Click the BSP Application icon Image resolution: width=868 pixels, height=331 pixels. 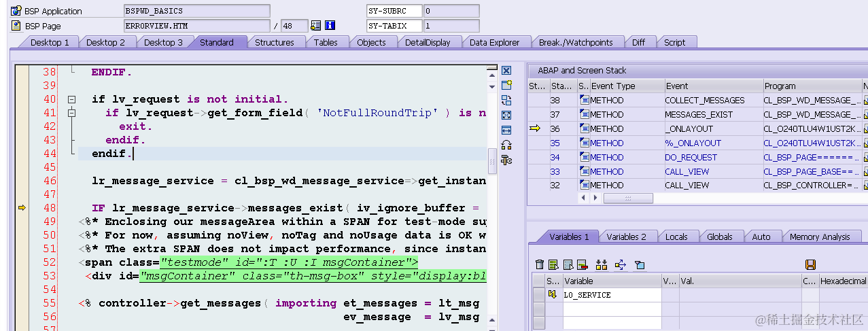click(16, 11)
